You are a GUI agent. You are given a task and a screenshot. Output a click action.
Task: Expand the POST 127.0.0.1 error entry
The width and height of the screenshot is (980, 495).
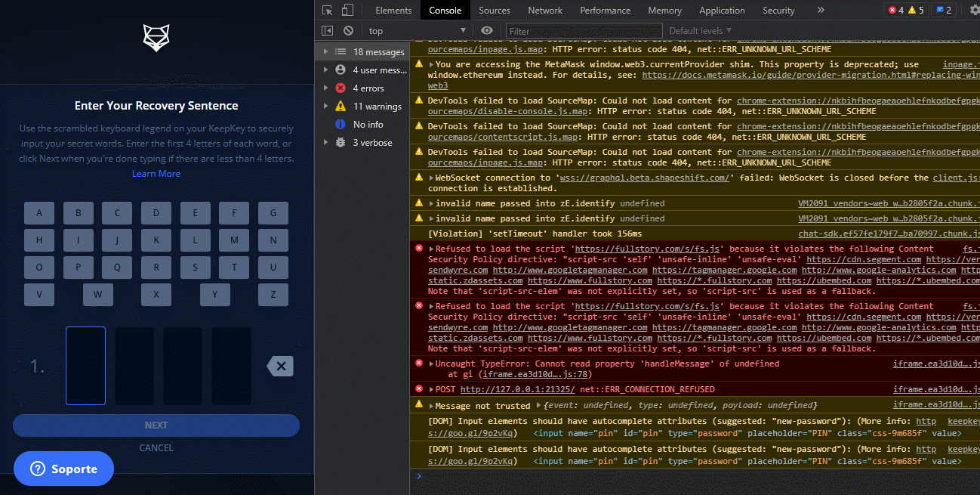point(432,389)
